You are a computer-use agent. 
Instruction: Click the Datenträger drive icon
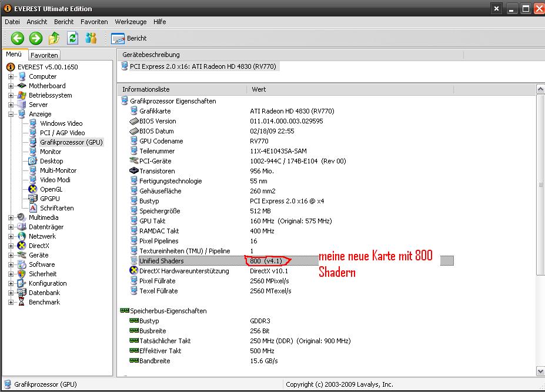point(22,227)
